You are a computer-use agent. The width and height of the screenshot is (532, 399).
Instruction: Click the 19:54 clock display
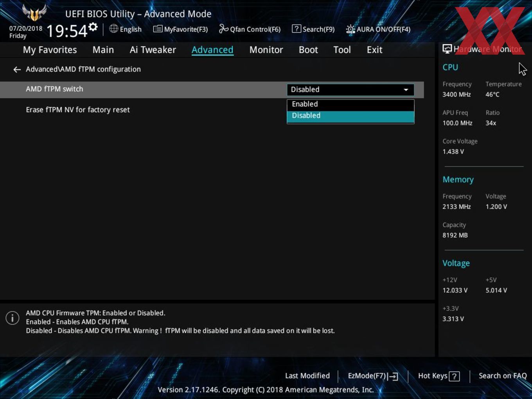[67, 31]
